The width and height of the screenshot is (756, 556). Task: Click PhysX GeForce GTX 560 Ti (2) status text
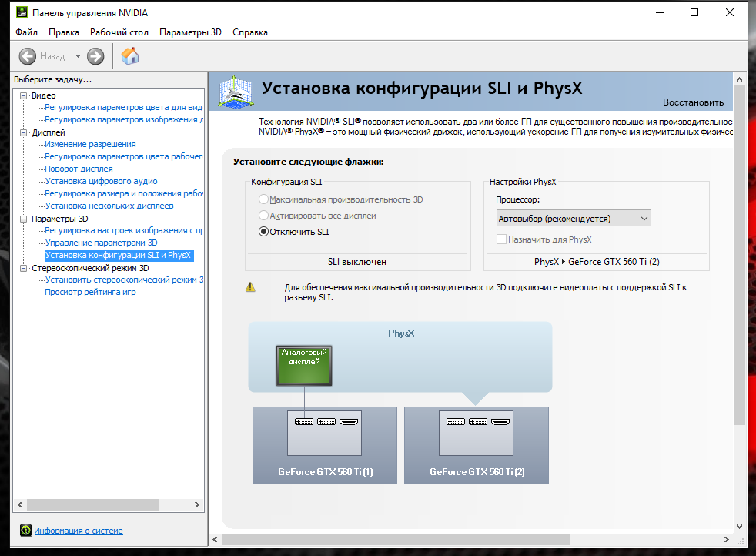597,262
